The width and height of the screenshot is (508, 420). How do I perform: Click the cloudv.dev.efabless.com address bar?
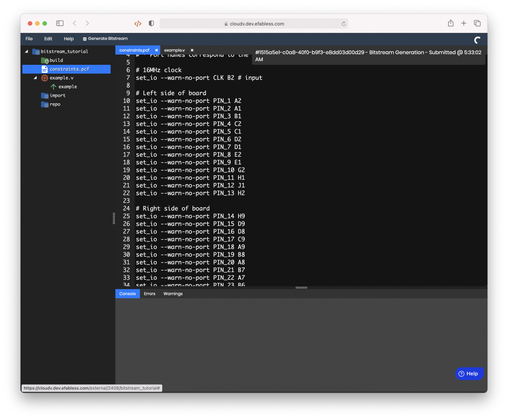[x=254, y=23]
